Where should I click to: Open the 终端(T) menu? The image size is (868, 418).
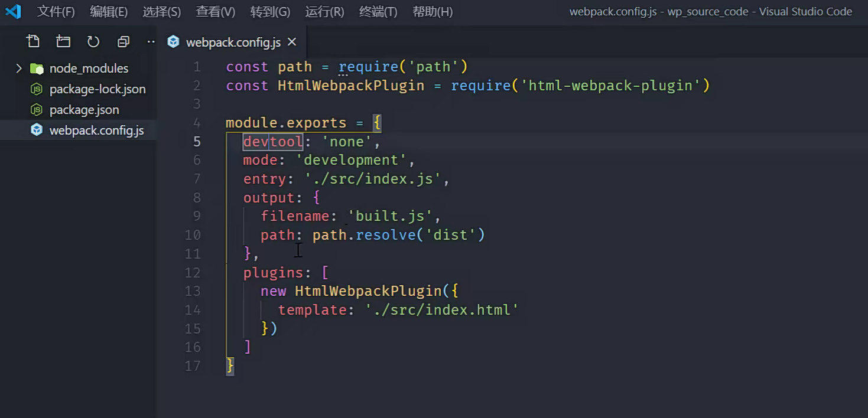coord(378,12)
